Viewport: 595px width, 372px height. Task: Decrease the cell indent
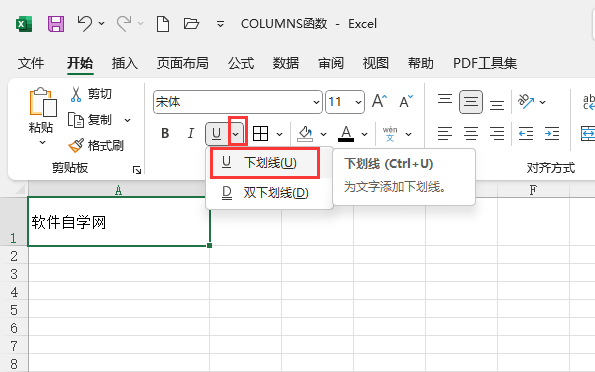point(526,133)
